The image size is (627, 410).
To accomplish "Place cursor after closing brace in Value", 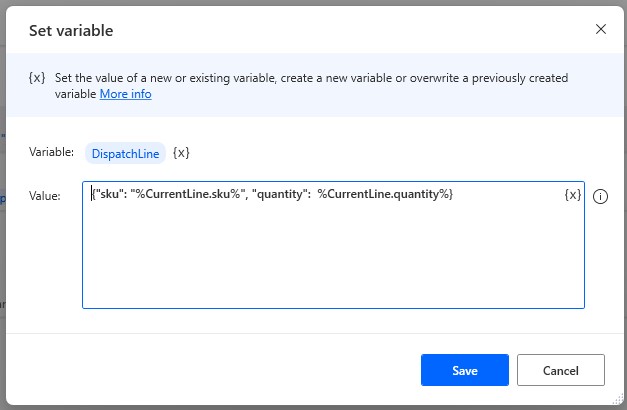I will coord(455,194).
